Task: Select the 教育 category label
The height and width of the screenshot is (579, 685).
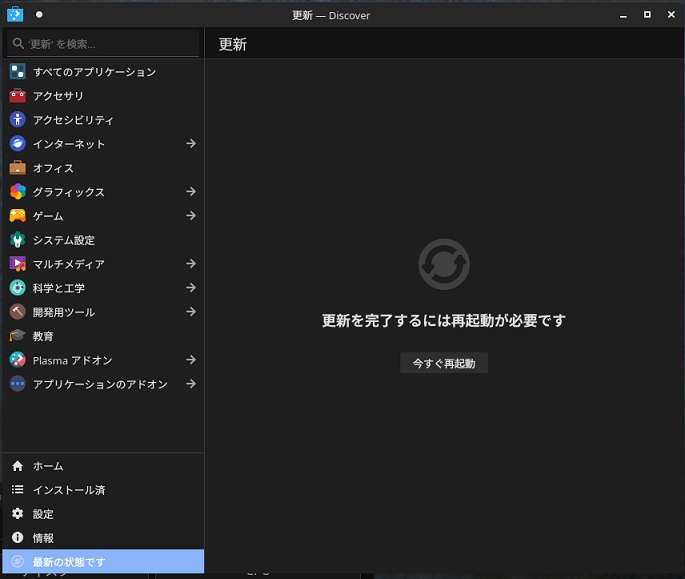Action: pyautogui.click(x=43, y=336)
